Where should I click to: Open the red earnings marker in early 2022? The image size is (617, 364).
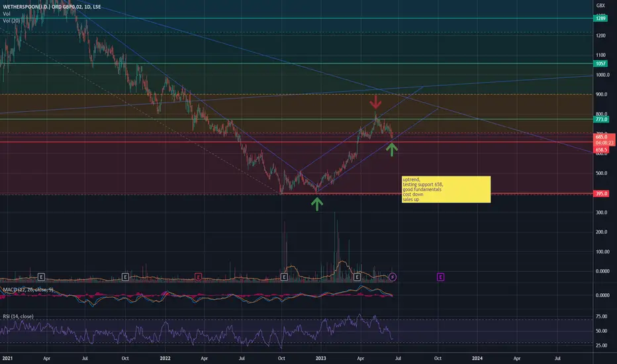[199, 277]
